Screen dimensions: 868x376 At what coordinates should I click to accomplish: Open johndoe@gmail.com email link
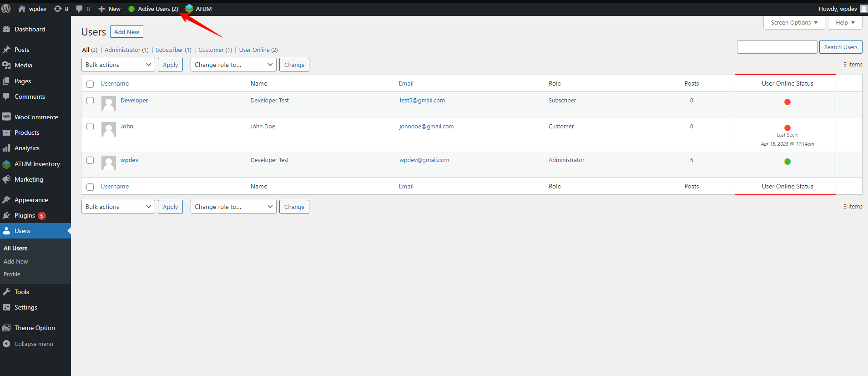[x=427, y=127]
